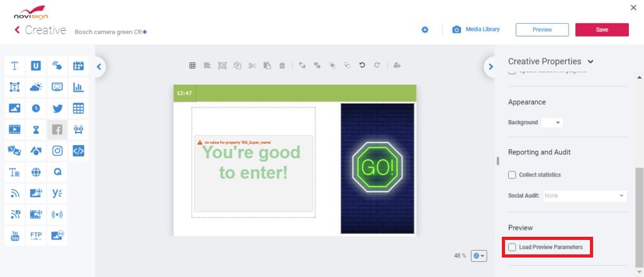Open the zoom level dropdown

(479, 256)
